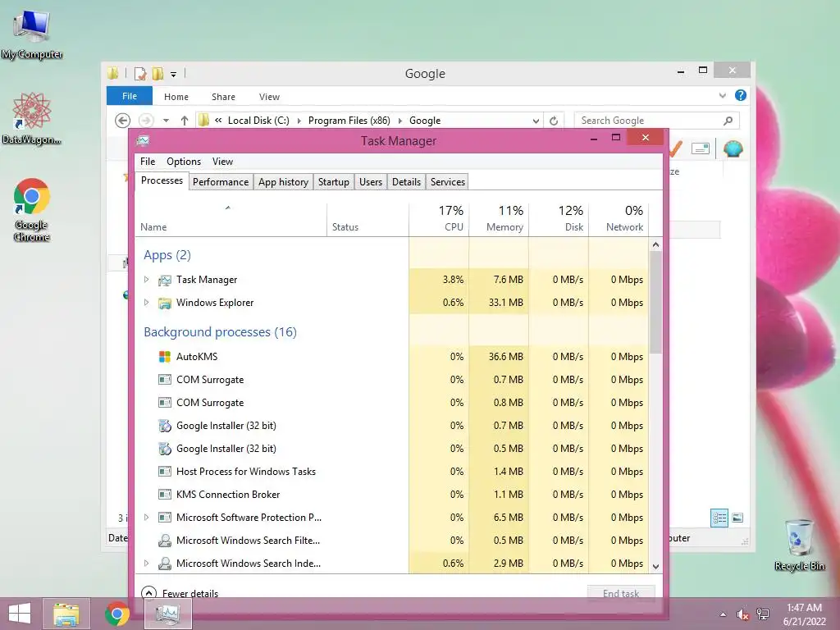
Task: Switch Explorer to details view icon
Action: coord(719,518)
